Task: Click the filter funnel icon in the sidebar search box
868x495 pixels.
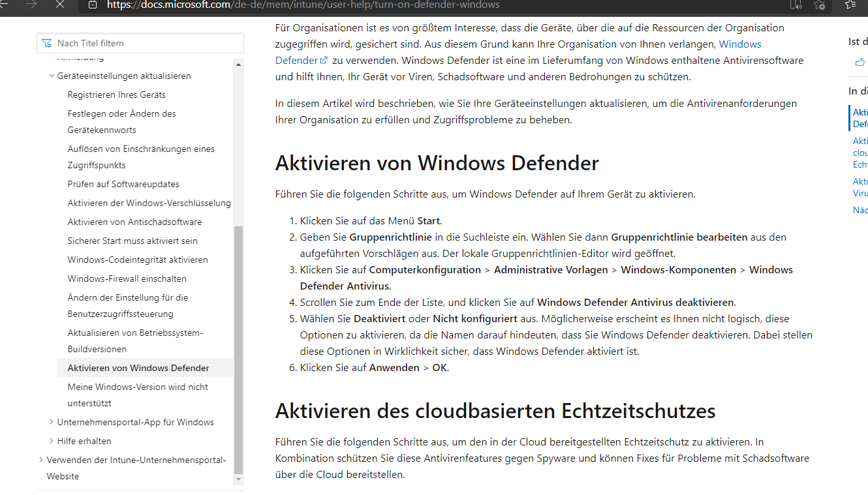Action: pyautogui.click(x=46, y=43)
